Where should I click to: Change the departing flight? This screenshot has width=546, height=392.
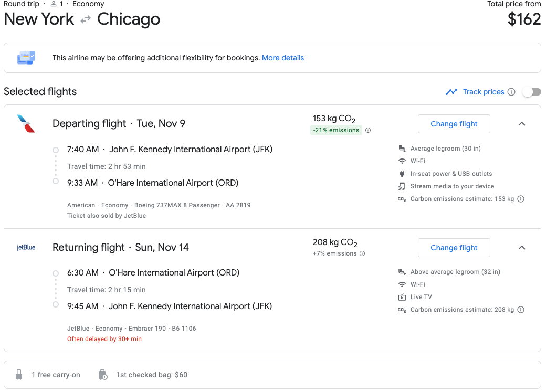(454, 124)
